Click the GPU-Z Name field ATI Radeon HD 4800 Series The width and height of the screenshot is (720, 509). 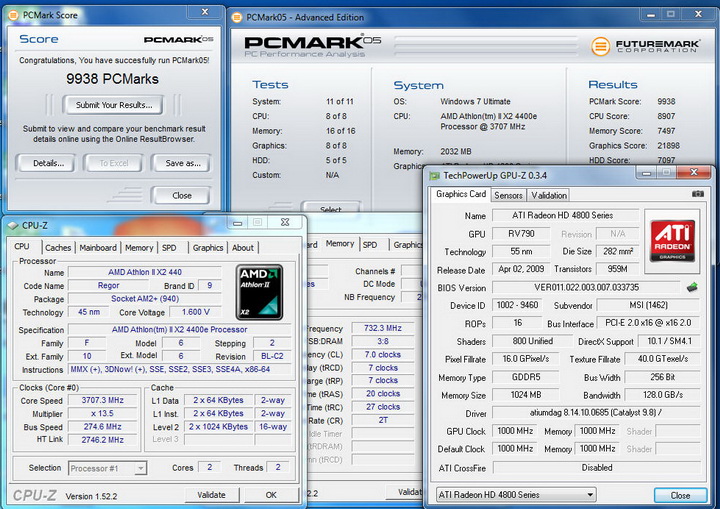coord(566,215)
